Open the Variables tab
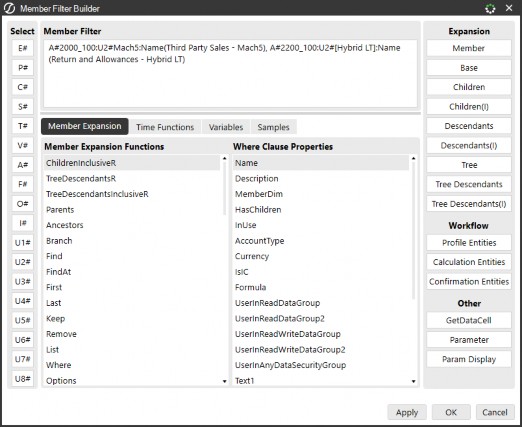Image resolution: width=522 pixels, height=427 pixels. [226, 127]
